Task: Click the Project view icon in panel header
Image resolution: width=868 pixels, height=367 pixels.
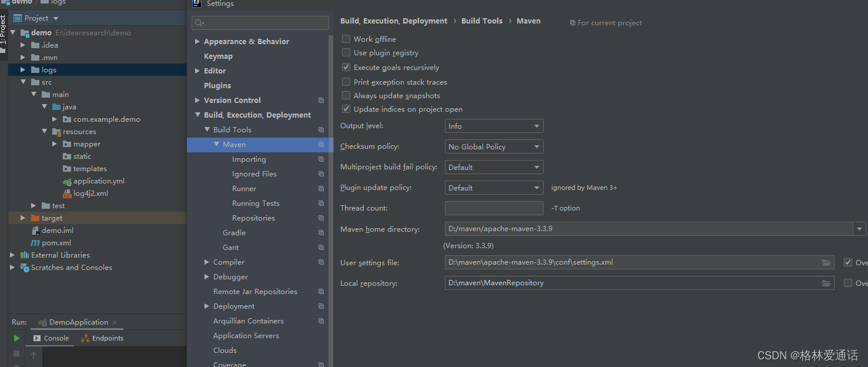Action: pyautogui.click(x=18, y=18)
